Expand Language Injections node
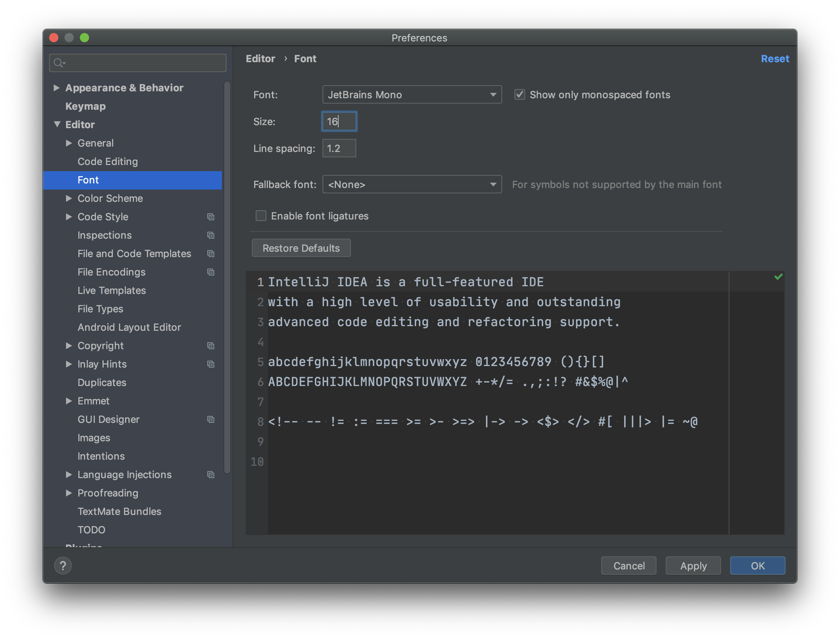The width and height of the screenshot is (840, 640). [69, 475]
